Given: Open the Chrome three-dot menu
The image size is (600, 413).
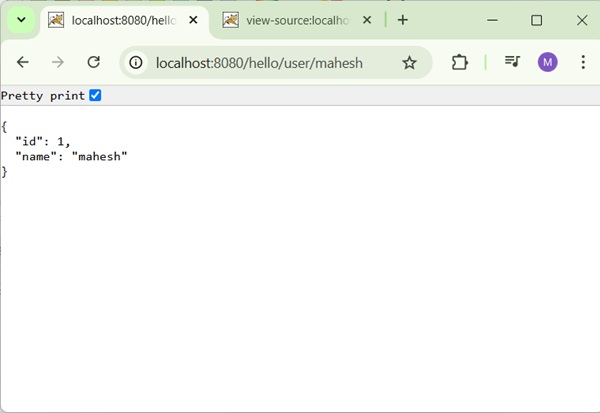Looking at the screenshot, I should [583, 62].
